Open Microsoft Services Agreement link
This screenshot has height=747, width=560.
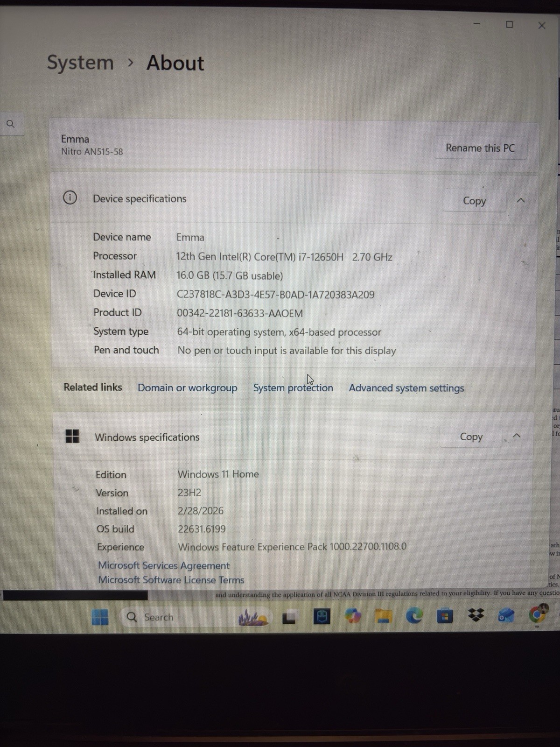[x=164, y=565]
